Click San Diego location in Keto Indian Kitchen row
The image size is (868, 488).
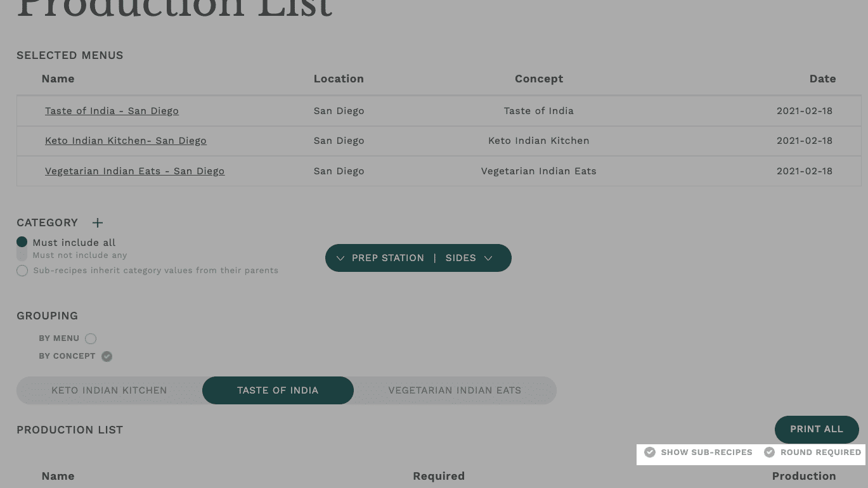tap(339, 141)
